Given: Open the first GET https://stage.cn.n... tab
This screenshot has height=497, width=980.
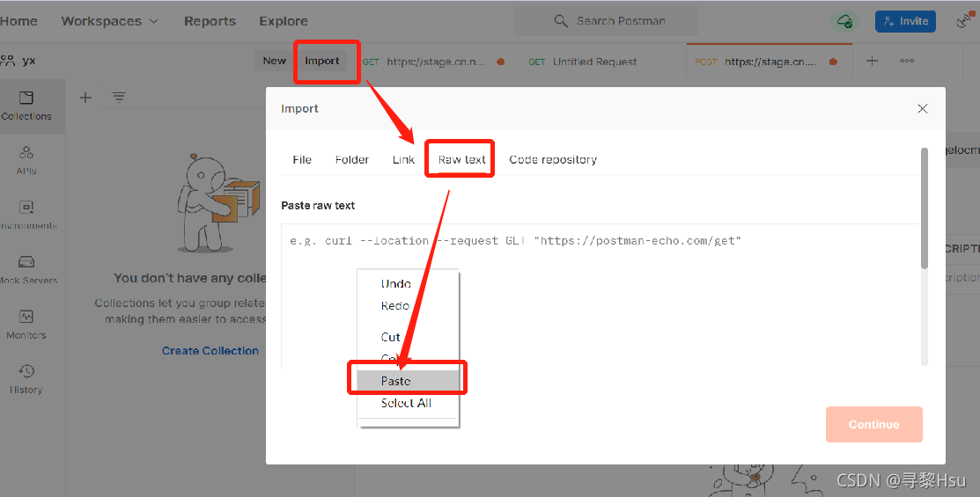Looking at the screenshot, I should click(434, 62).
